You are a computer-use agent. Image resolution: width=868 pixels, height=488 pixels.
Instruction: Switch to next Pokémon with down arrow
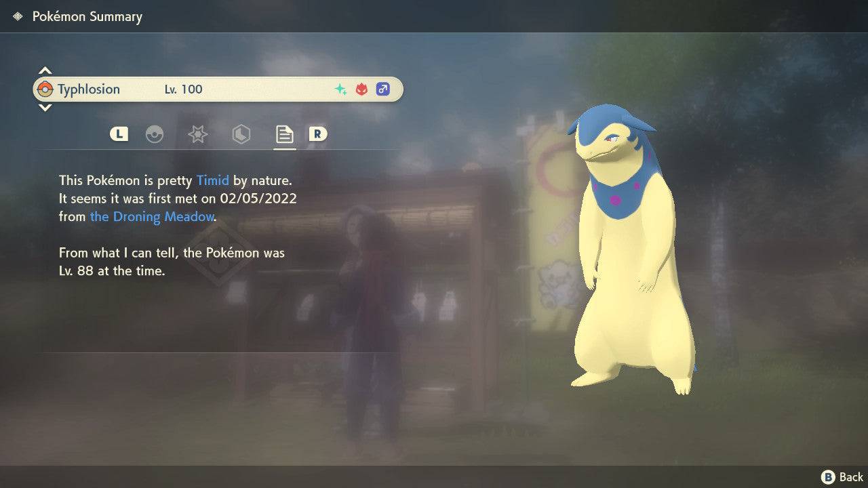point(45,107)
